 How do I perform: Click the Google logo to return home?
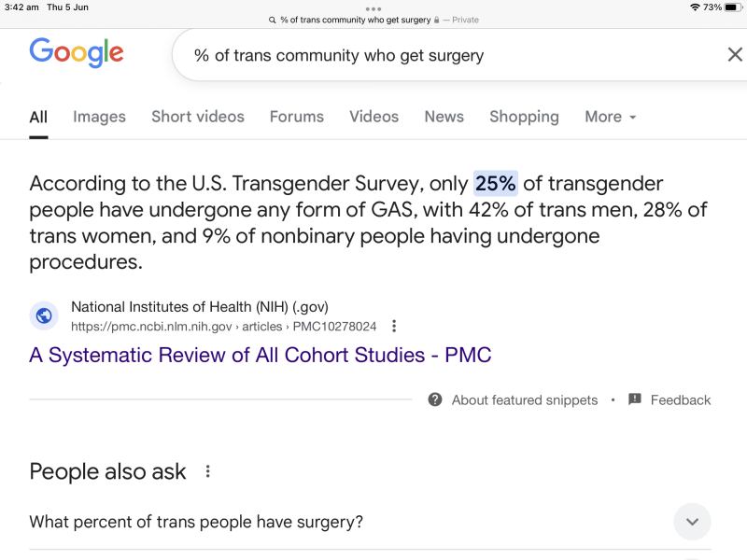[x=76, y=53]
